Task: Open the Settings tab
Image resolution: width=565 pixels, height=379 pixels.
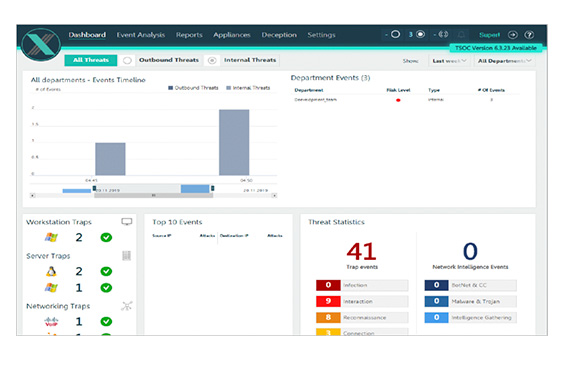Action: click(321, 35)
